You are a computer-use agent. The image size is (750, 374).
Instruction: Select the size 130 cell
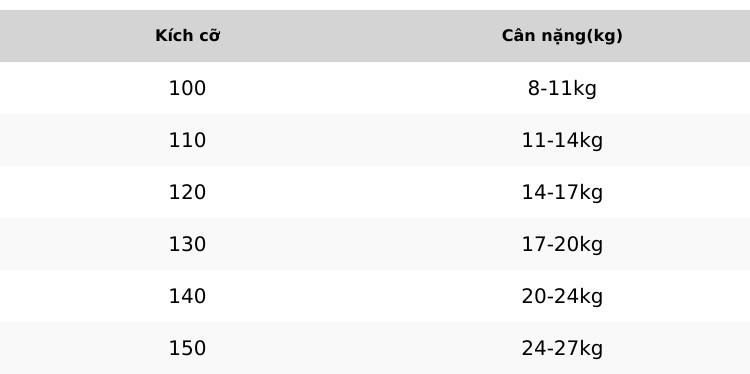[188, 244]
